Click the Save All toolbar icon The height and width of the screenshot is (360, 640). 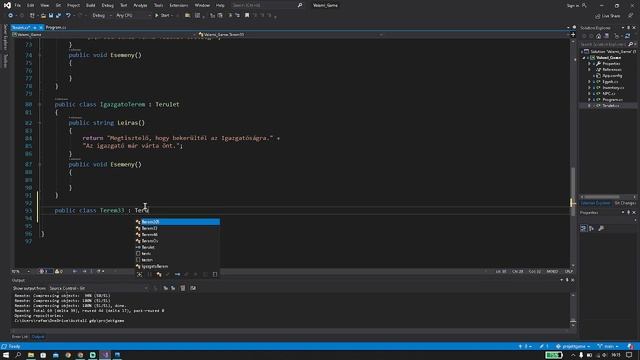[x=58, y=16]
